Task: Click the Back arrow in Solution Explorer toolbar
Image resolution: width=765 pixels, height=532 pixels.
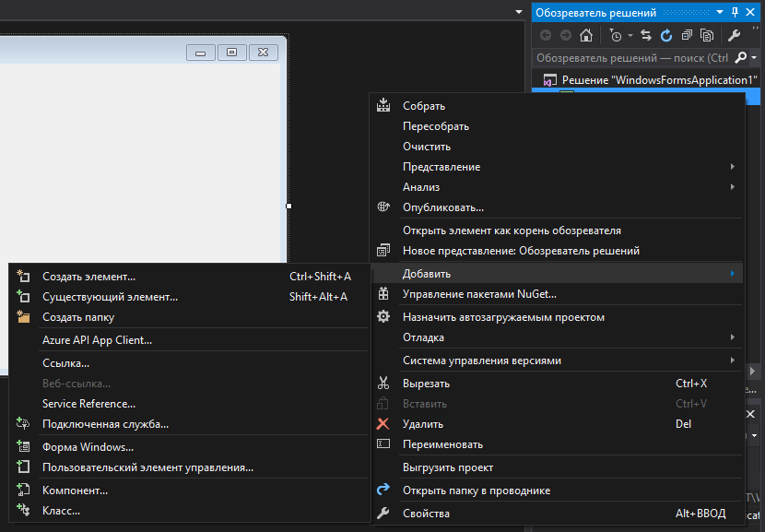Action: click(x=546, y=35)
